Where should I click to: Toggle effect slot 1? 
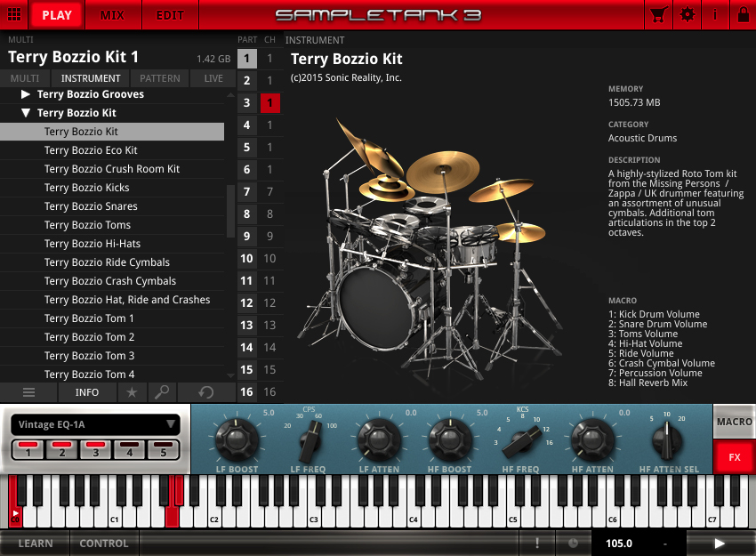tap(28, 449)
